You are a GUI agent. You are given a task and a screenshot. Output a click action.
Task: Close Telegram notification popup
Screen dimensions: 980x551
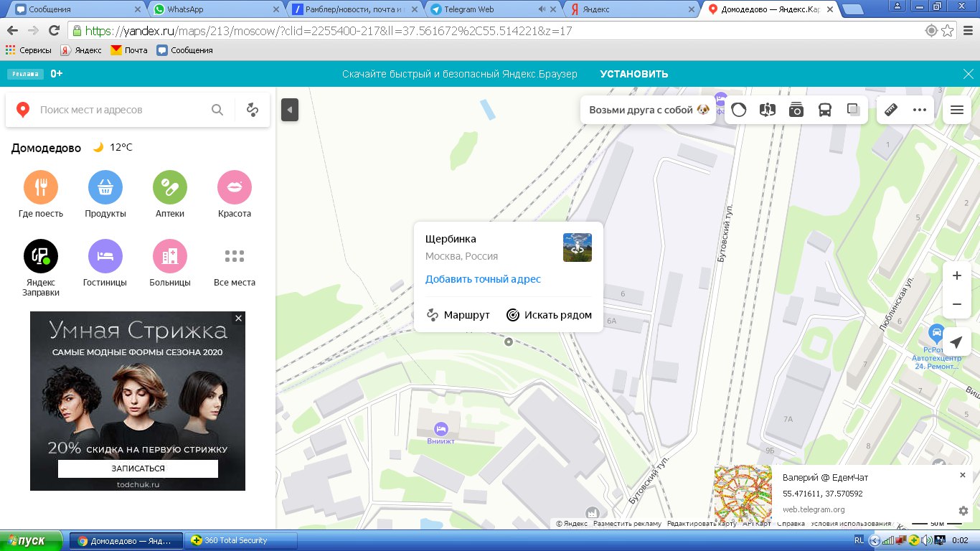963,475
